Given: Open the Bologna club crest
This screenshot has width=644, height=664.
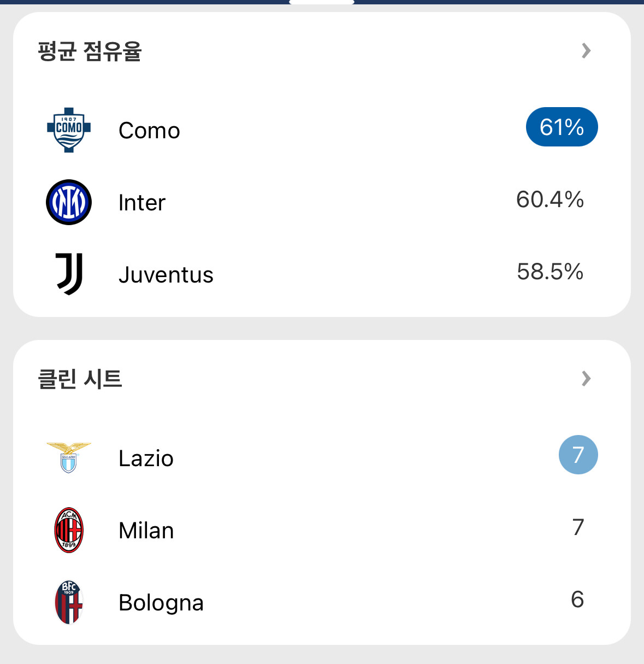Looking at the screenshot, I should click(69, 602).
